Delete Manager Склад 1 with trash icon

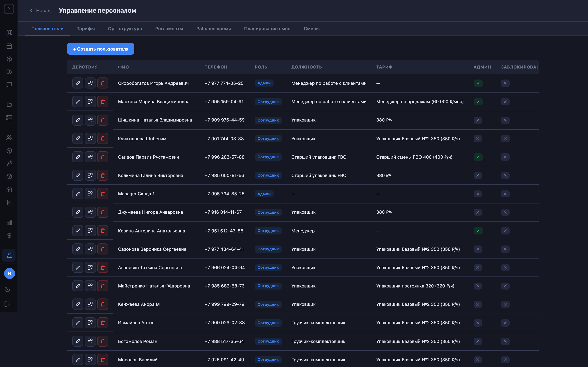tap(103, 194)
